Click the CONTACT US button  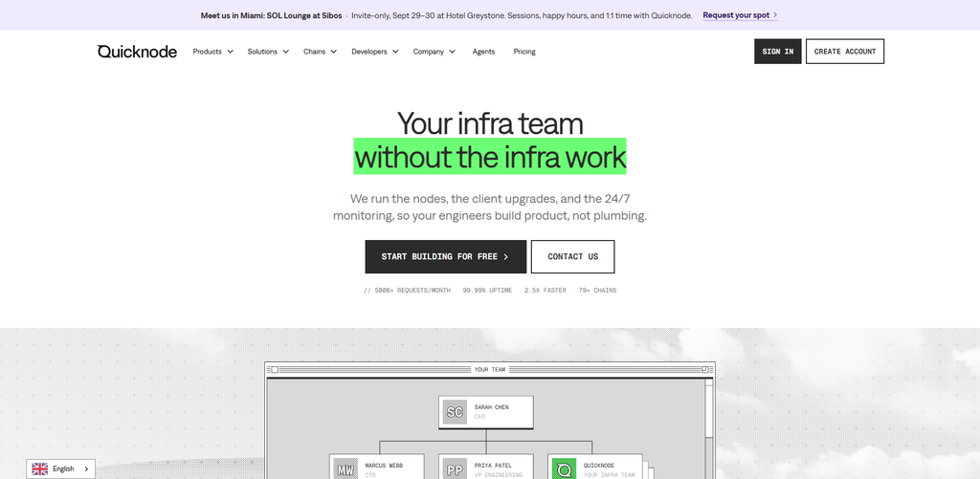coord(572,256)
